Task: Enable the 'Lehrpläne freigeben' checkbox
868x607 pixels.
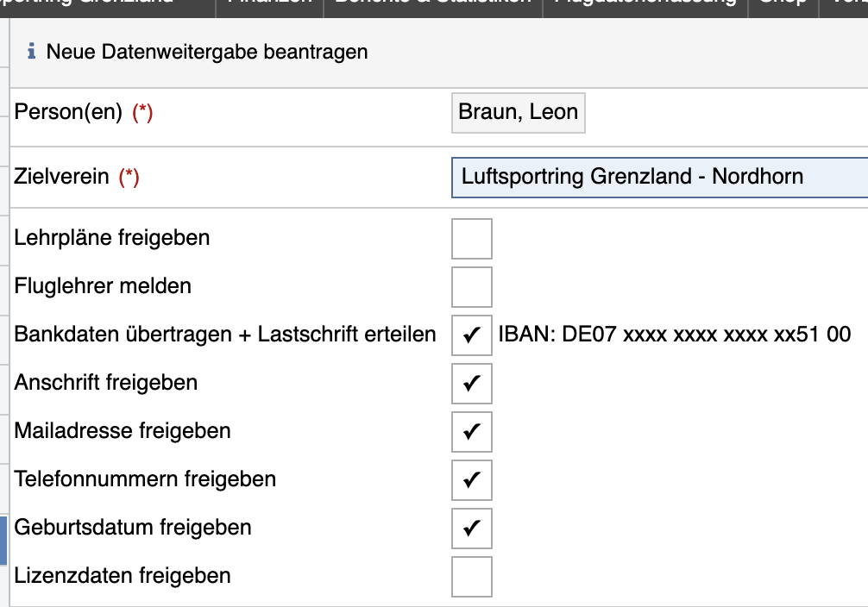Action: point(472,239)
